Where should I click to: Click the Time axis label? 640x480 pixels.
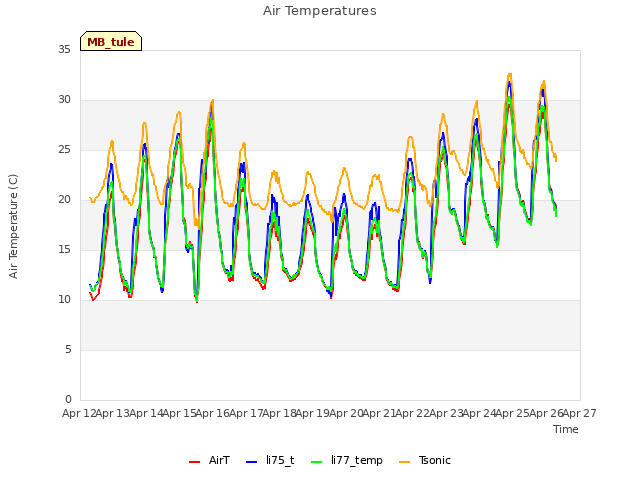point(566,429)
